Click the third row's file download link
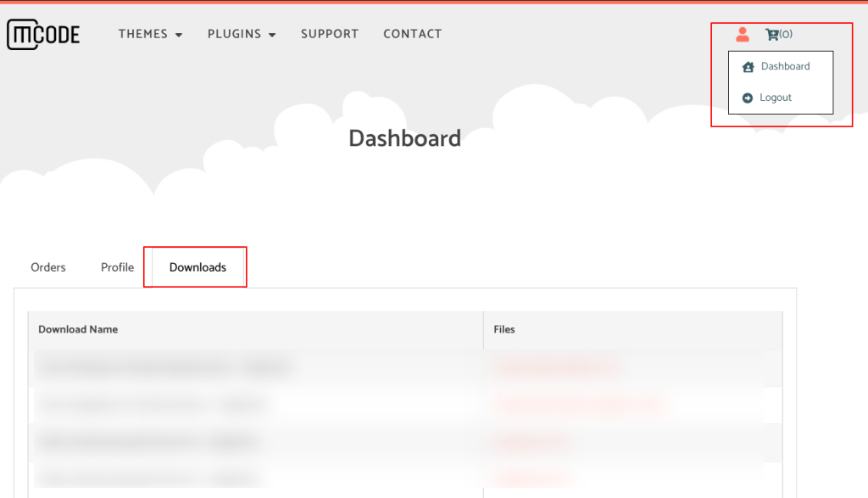The height and width of the screenshot is (498, 868). tap(532, 442)
